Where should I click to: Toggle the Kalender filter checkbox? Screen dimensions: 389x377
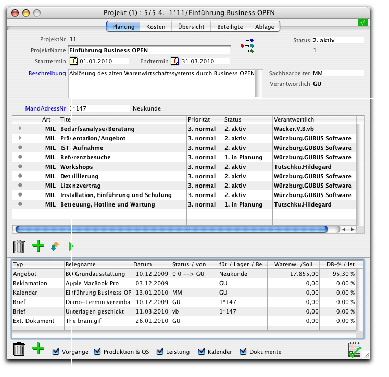coord(201,352)
